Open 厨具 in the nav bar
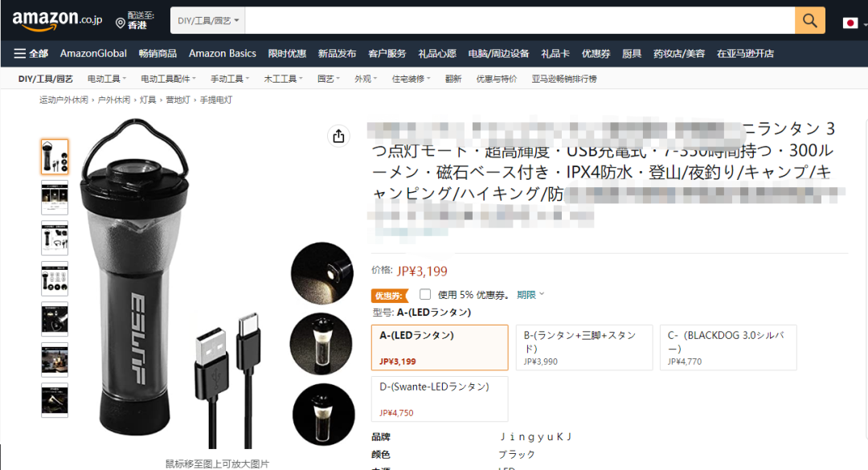Image resolution: width=868 pixels, height=470 pixels. [x=632, y=54]
